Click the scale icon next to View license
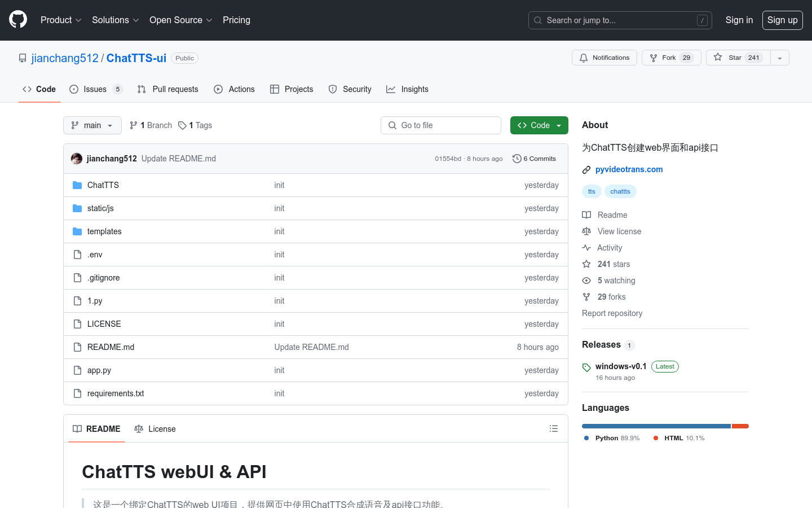The width and height of the screenshot is (812, 508). (586, 231)
